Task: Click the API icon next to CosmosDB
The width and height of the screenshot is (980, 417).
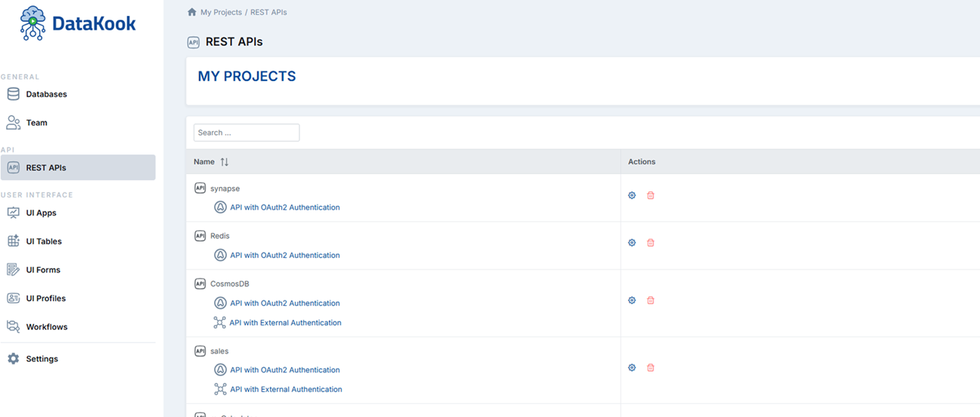Action: tap(200, 284)
